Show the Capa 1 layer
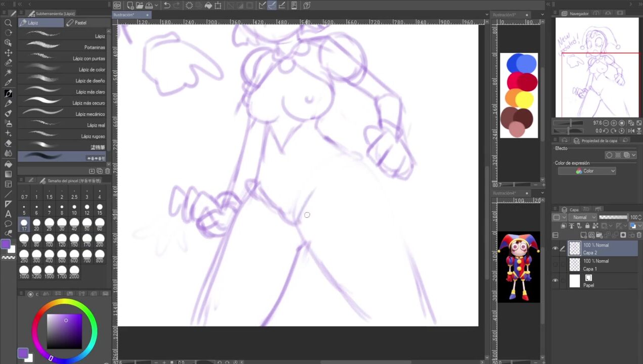 (x=555, y=264)
